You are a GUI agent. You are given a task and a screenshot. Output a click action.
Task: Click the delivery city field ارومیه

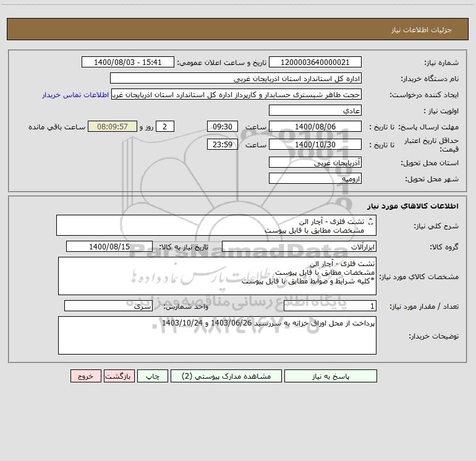[x=315, y=178]
